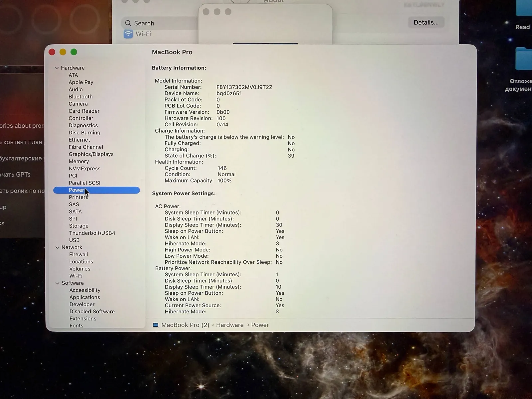This screenshot has height=399, width=532.
Task: Select the highlighted Power entry
Action: (96, 190)
